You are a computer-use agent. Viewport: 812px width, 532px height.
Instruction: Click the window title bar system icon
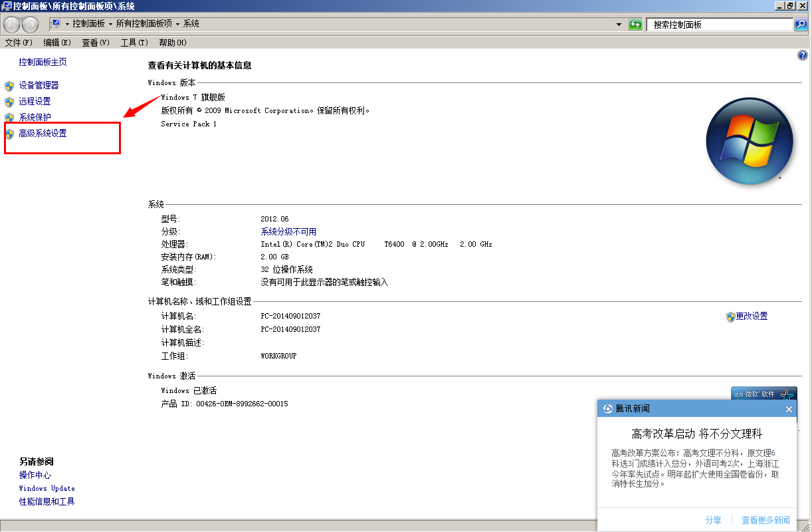[x=7, y=5]
